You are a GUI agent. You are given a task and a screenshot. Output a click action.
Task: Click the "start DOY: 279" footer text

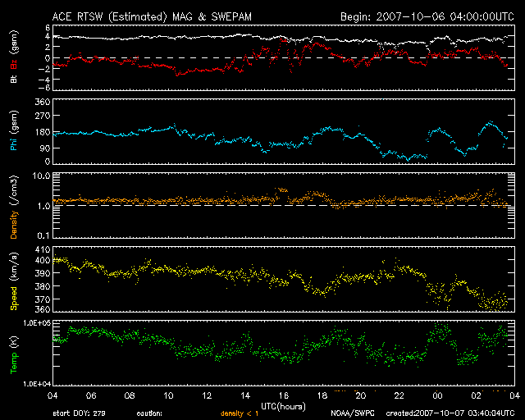coord(79,413)
